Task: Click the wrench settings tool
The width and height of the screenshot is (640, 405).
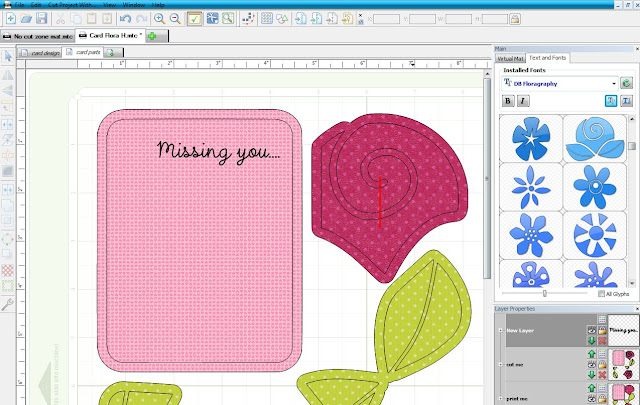Action: pyautogui.click(x=8, y=304)
